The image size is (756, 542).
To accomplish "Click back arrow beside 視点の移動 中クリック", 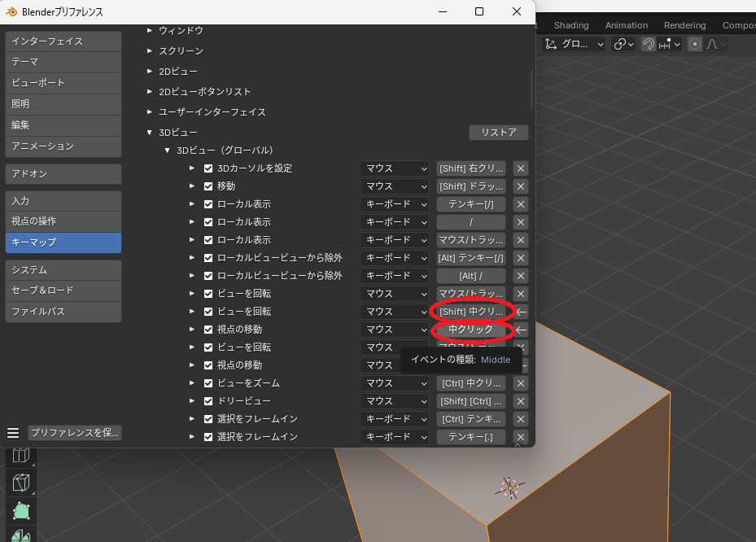I will 522,330.
